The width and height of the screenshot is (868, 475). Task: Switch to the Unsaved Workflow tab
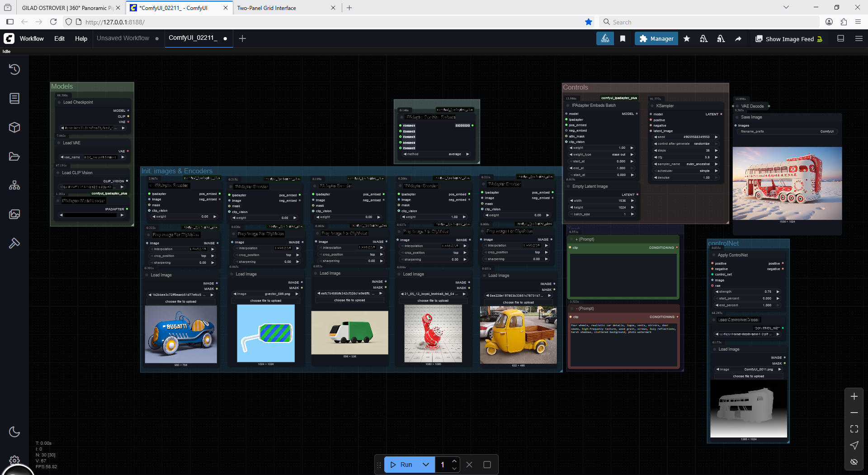pos(123,38)
